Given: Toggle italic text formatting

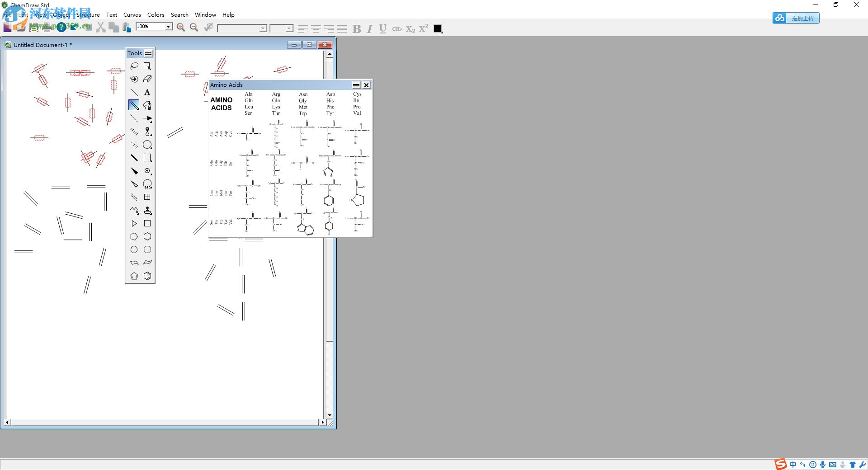Looking at the screenshot, I should (x=369, y=29).
